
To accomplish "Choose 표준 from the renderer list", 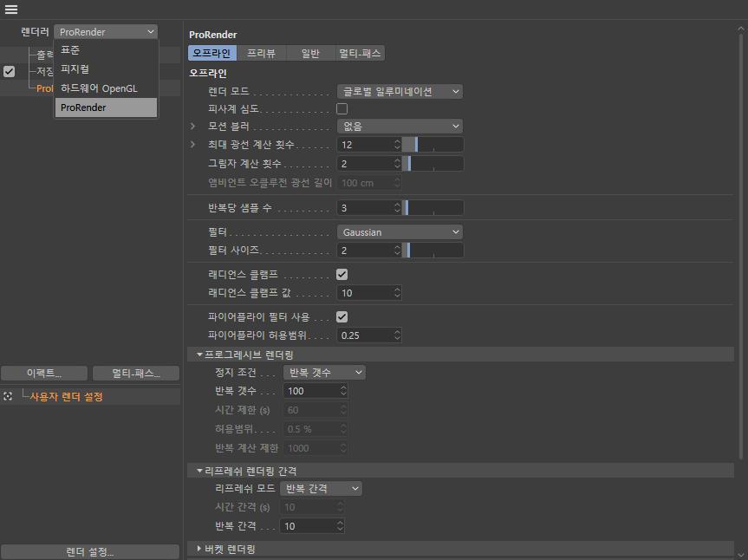I will pyautogui.click(x=106, y=50).
